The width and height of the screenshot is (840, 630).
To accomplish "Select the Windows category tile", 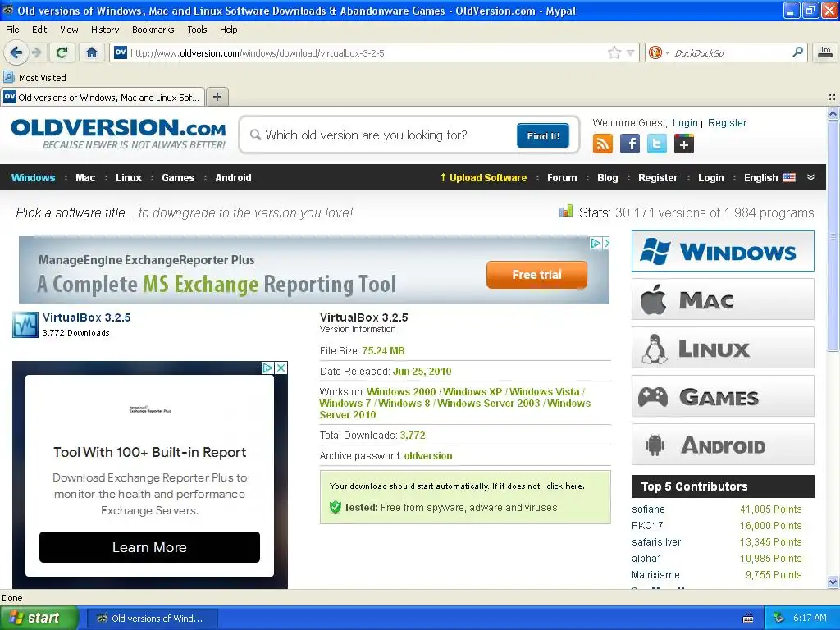I will (x=723, y=251).
